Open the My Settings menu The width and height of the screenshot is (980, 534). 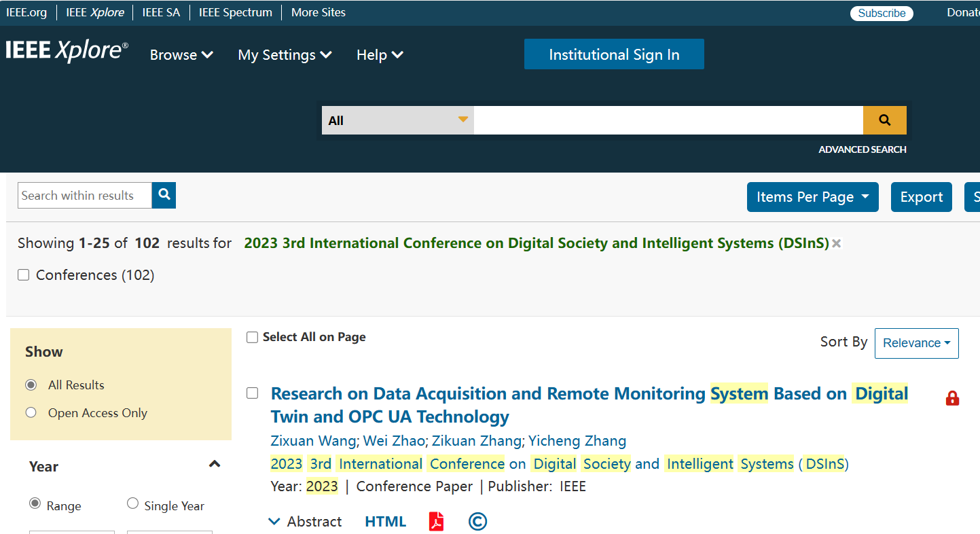tap(285, 55)
